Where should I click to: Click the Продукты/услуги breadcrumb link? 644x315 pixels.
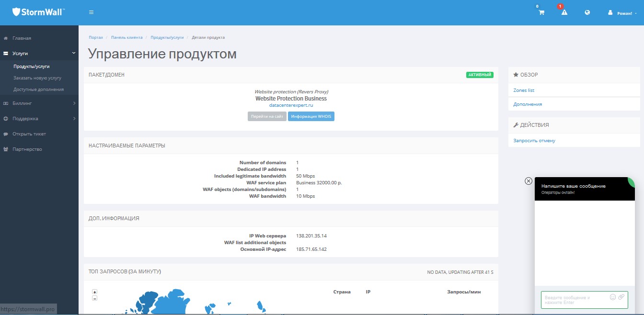pos(167,37)
